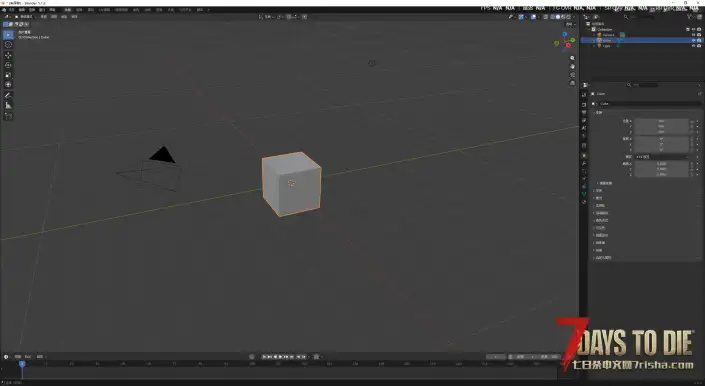Open the Scene properties tab
The height and width of the screenshot is (386, 705).
tap(584, 128)
